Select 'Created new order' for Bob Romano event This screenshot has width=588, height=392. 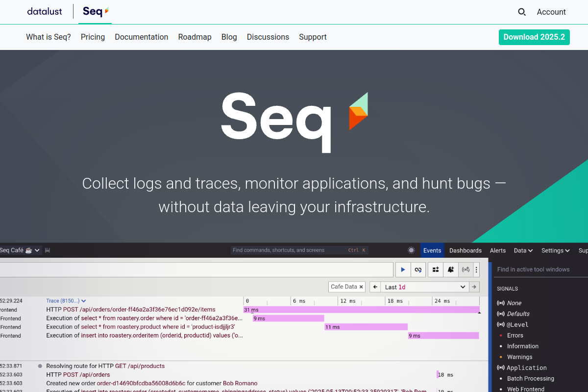pyautogui.click(x=151, y=383)
